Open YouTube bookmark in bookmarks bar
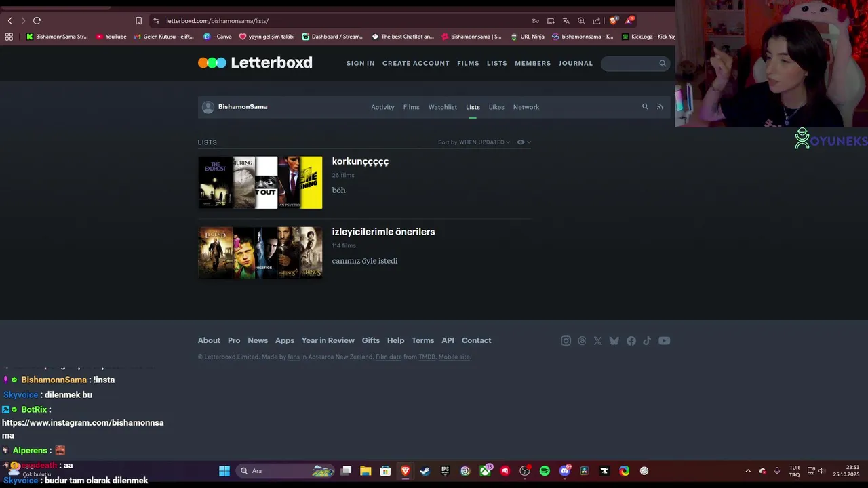The image size is (868, 488). pyautogui.click(x=111, y=37)
